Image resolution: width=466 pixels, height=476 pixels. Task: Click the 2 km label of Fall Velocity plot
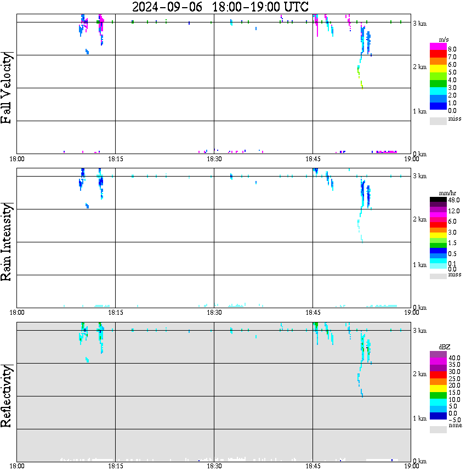[x=420, y=67]
